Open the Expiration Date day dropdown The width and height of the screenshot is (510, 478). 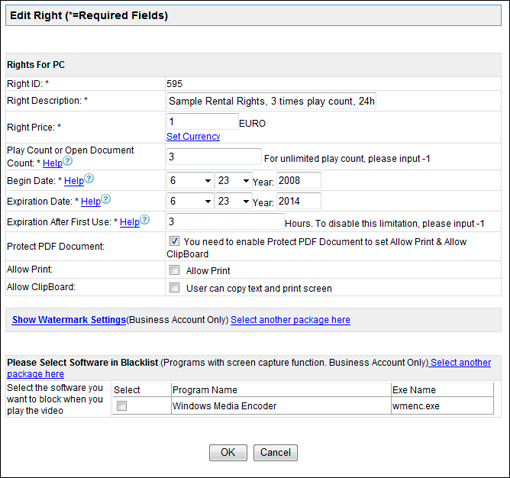[x=233, y=201]
